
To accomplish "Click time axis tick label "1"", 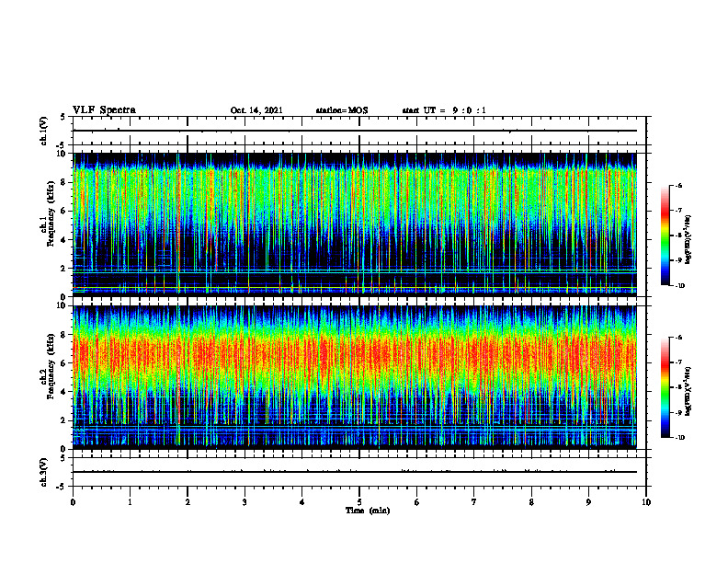I will [130, 502].
